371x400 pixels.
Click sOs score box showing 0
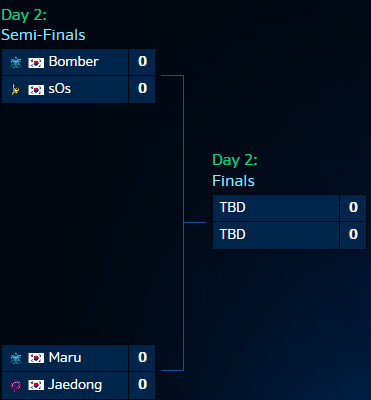pyautogui.click(x=142, y=89)
